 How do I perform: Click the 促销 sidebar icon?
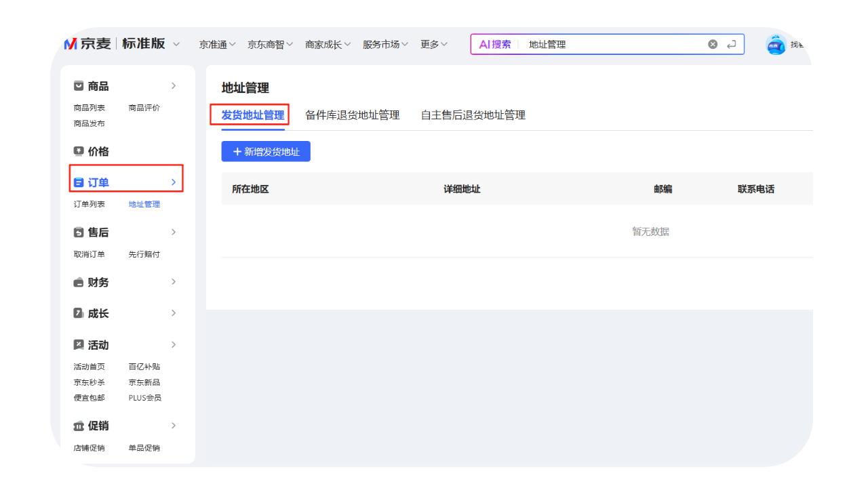[x=79, y=426]
